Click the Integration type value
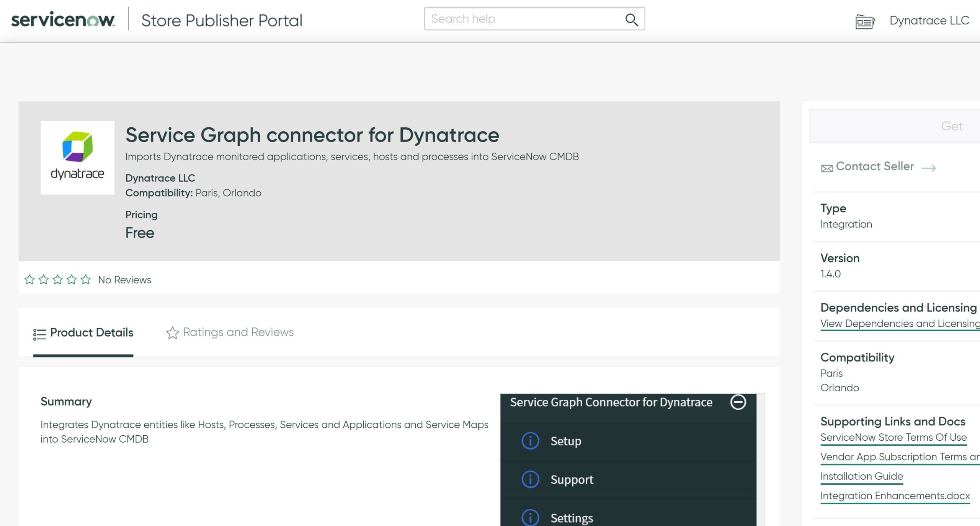The height and width of the screenshot is (526, 980). (846, 224)
